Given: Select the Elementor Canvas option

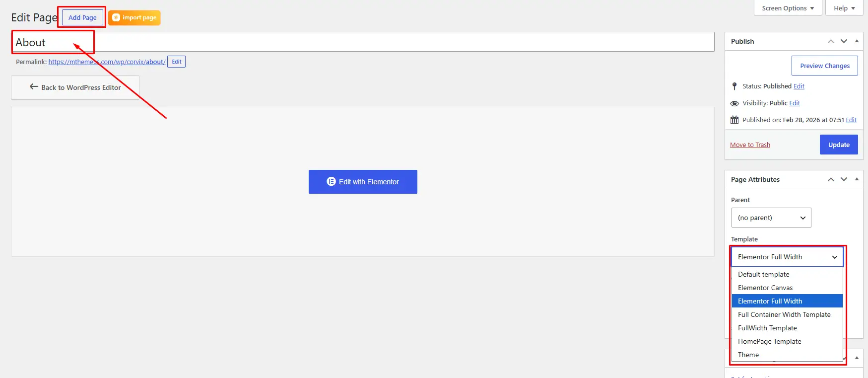Looking at the screenshot, I should pos(787,288).
